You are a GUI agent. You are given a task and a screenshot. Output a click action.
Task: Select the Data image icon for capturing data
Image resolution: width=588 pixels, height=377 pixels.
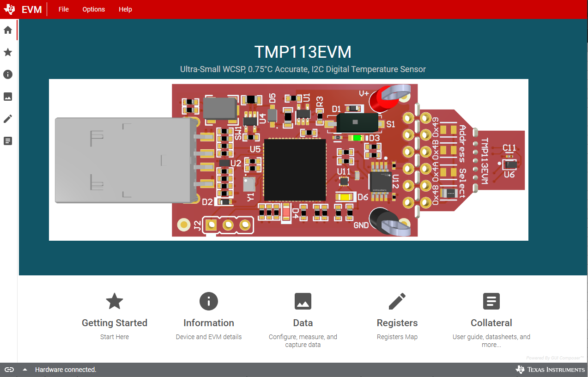303,301
